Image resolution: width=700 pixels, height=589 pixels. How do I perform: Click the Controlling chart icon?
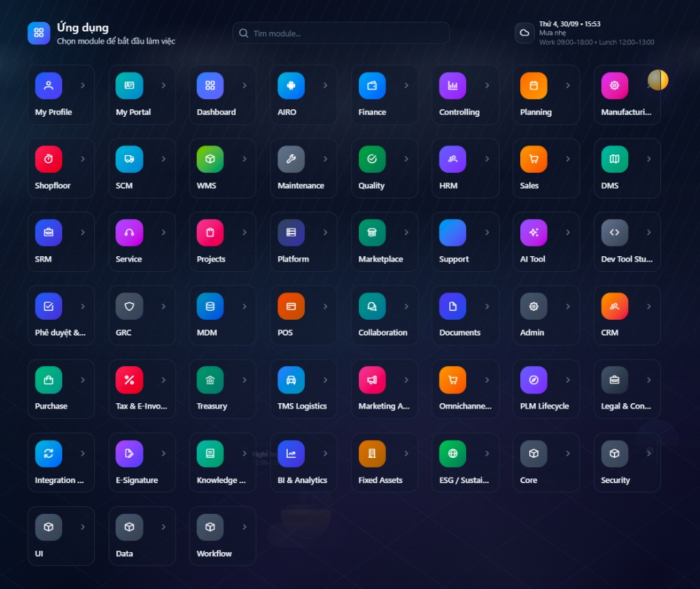[x=453, y=85]
